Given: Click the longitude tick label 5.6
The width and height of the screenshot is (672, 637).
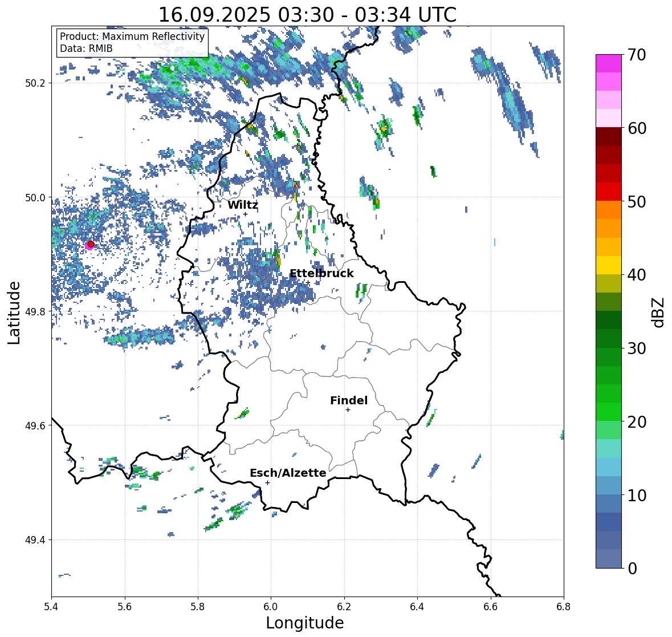Looking at the screenshot, I should tap(125, 607).
